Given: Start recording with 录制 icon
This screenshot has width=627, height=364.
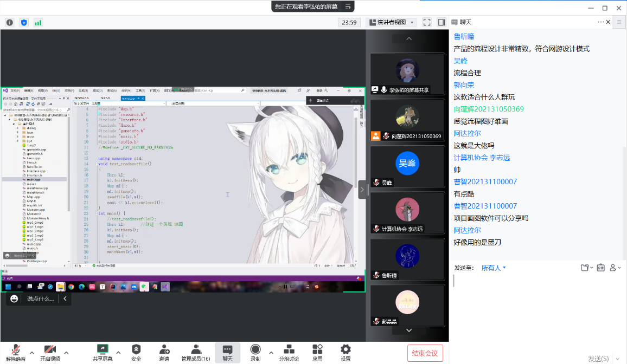Looking at the screenshot, I should coord(255,353).
